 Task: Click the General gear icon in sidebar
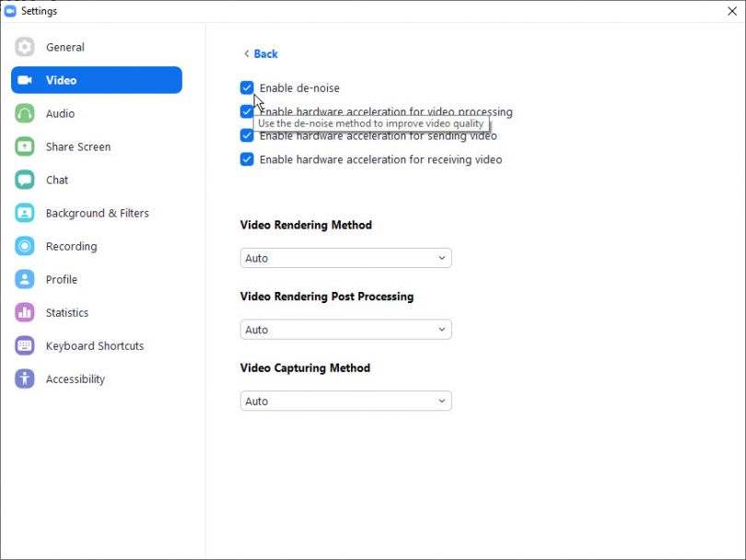[x=25, y=47]
